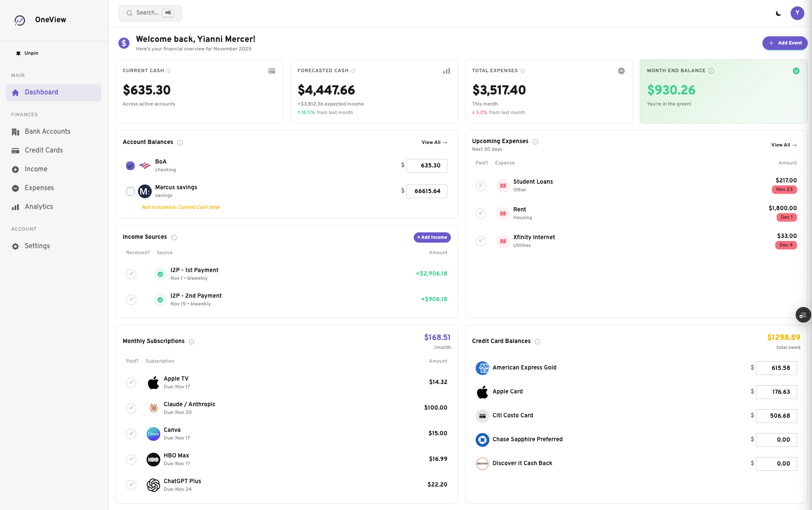This screenshot has height=510, width=812.
Task: Open View All under Upcoming Expenses
Action: [783, 145]
